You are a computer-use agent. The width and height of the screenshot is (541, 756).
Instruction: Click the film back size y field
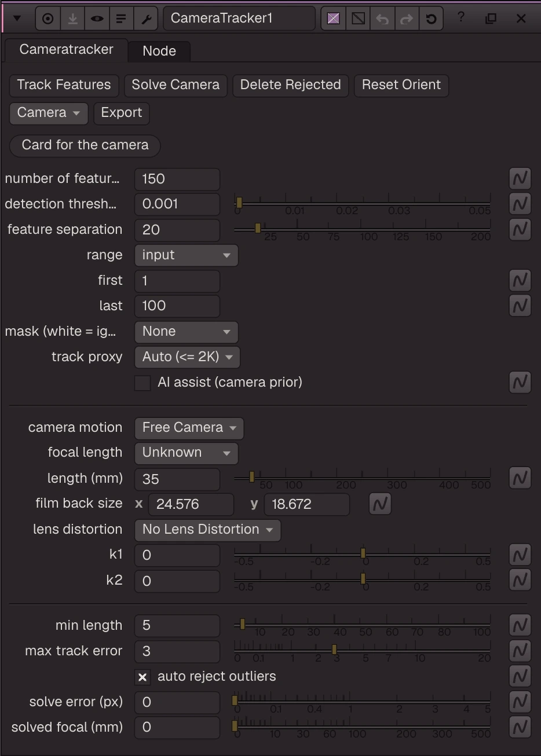(x=307, y=505)
